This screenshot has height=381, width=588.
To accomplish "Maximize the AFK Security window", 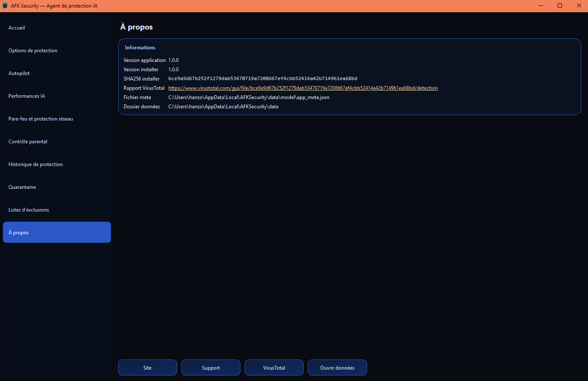I will click(560, 6).
